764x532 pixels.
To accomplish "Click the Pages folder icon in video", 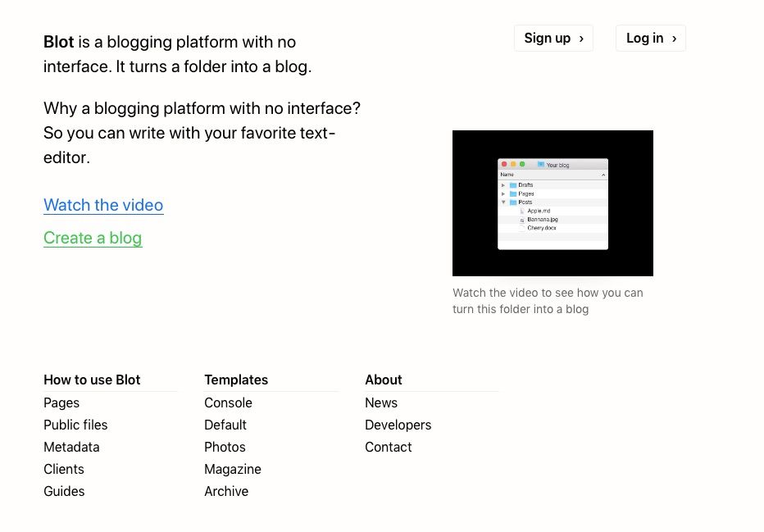I will click(x=513, y=194).
